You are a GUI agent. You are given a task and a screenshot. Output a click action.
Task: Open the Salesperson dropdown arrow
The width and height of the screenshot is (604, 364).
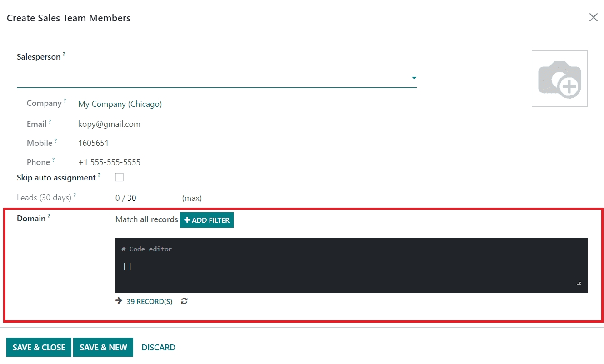pyautogui.click(x=414, y=78)
